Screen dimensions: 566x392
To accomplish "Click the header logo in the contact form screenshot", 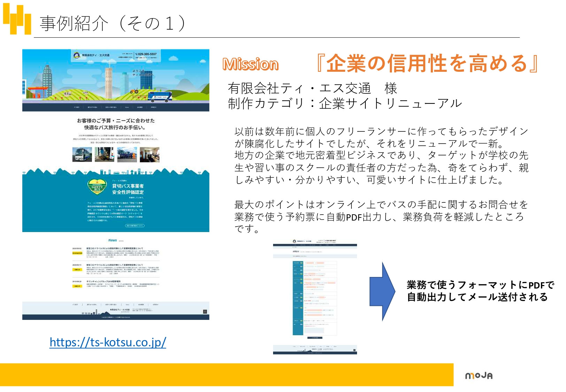I will coord(294,241).
